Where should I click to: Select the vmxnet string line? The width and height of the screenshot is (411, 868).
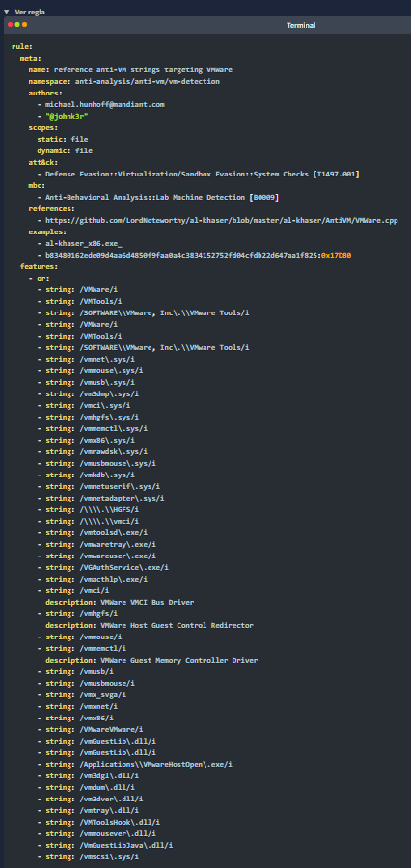pos(75,706)
